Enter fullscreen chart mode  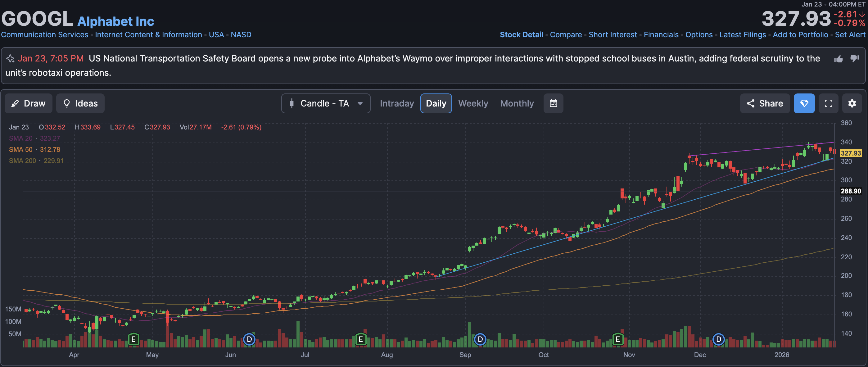[828, 103]
